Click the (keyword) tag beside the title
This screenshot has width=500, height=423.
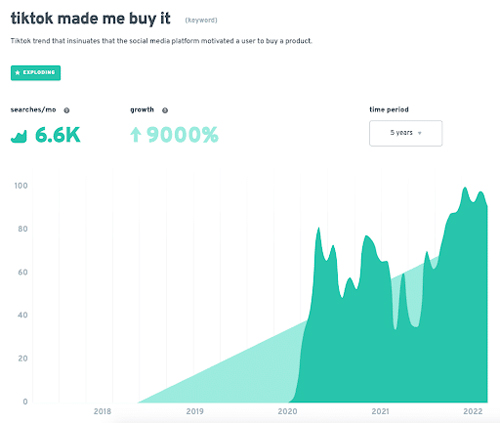click(x=201, y=20)
